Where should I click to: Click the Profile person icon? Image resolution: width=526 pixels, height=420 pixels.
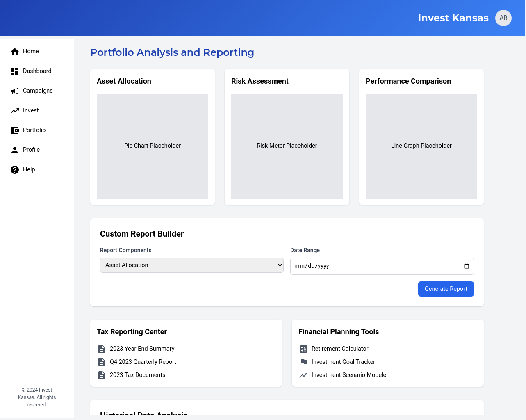coord(15,150)
